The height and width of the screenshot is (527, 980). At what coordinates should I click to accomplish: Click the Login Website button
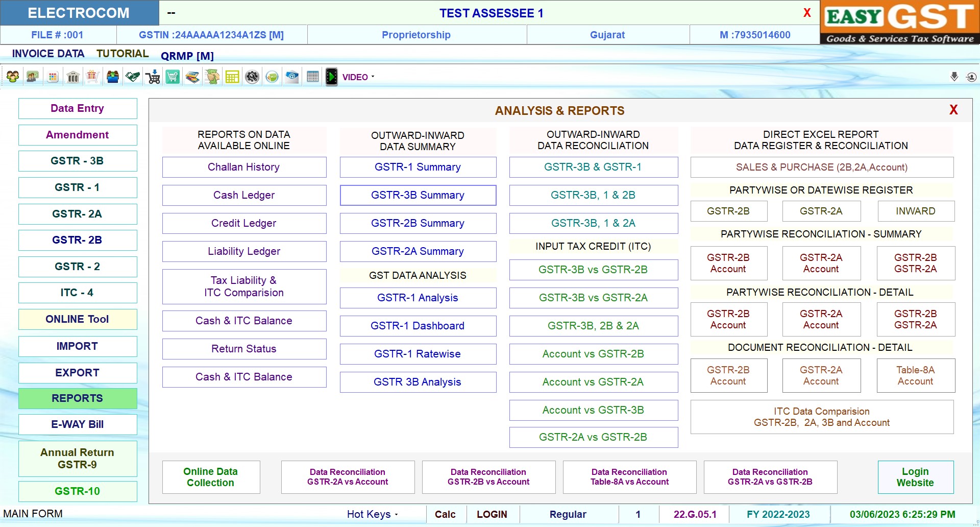915,477
